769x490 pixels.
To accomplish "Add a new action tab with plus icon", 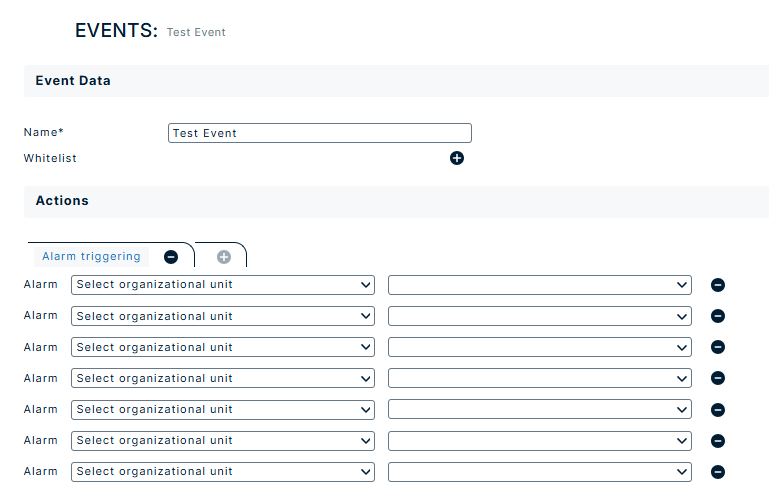I will click(x=224, y=257).
